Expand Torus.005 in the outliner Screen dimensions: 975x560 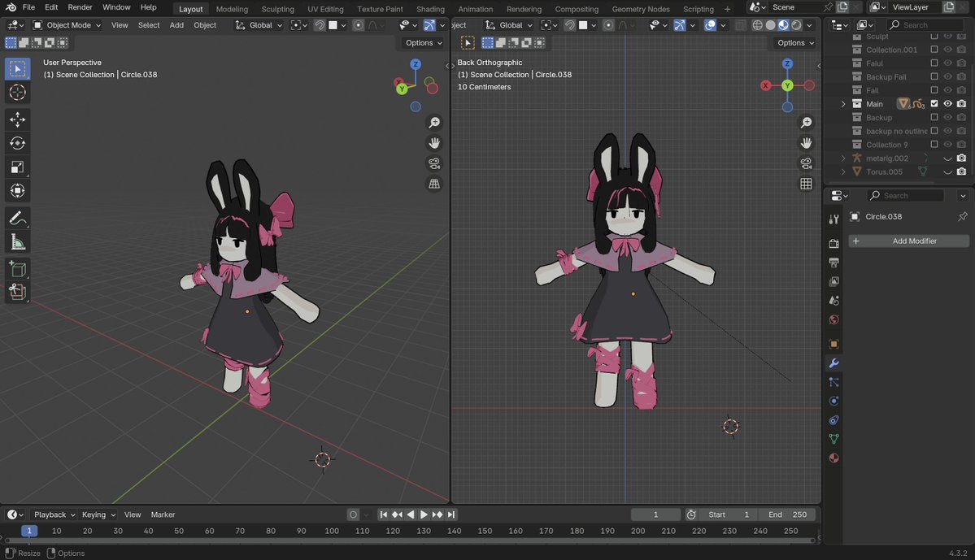(x=843, y=171)
